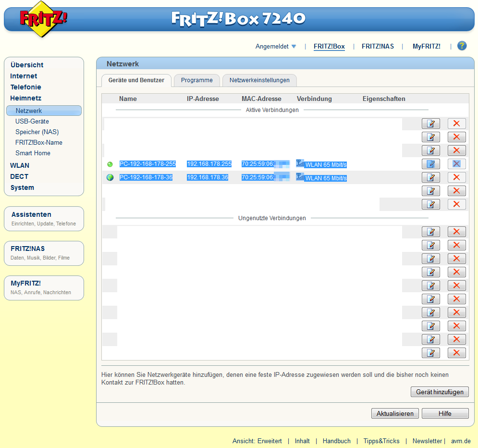Click IP address 192.168.178.36
Viewport: 478px width, 448px height.
point(208,177)
